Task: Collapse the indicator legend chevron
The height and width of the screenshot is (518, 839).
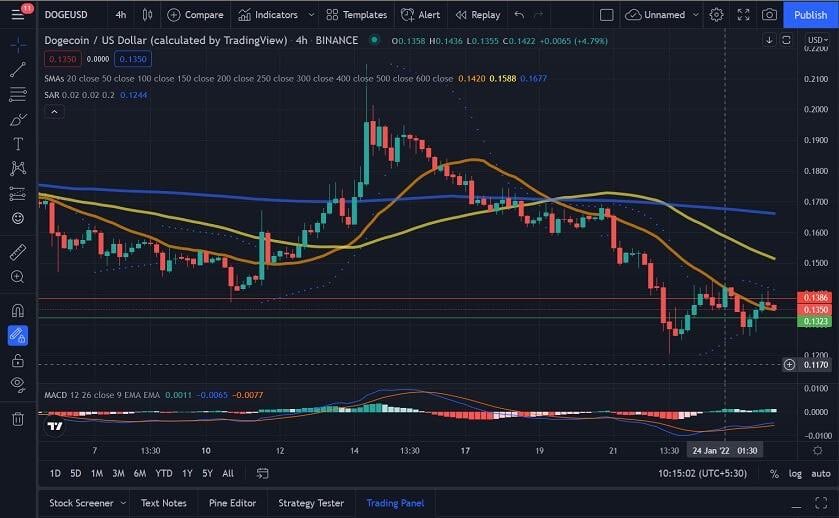Action: click(54, 112)
